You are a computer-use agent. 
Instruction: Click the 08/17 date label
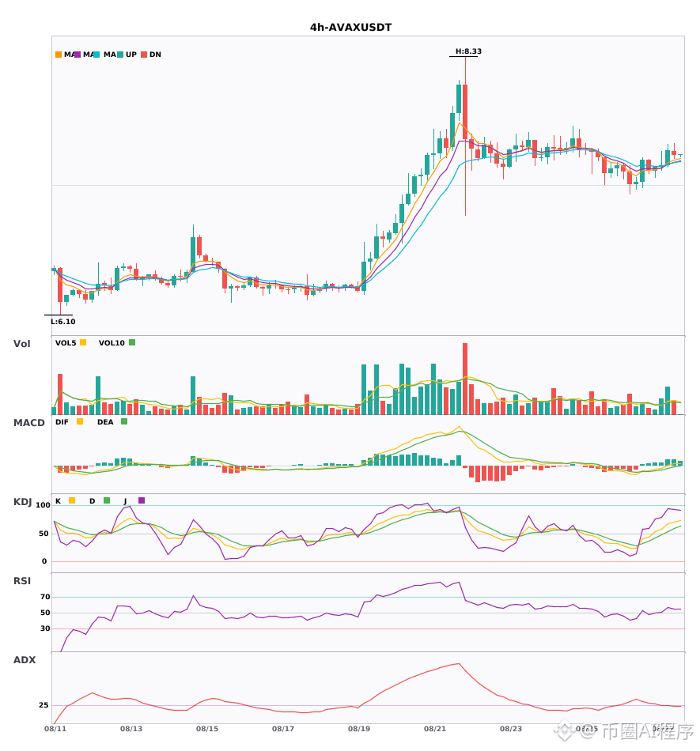(x=283, y=729)
